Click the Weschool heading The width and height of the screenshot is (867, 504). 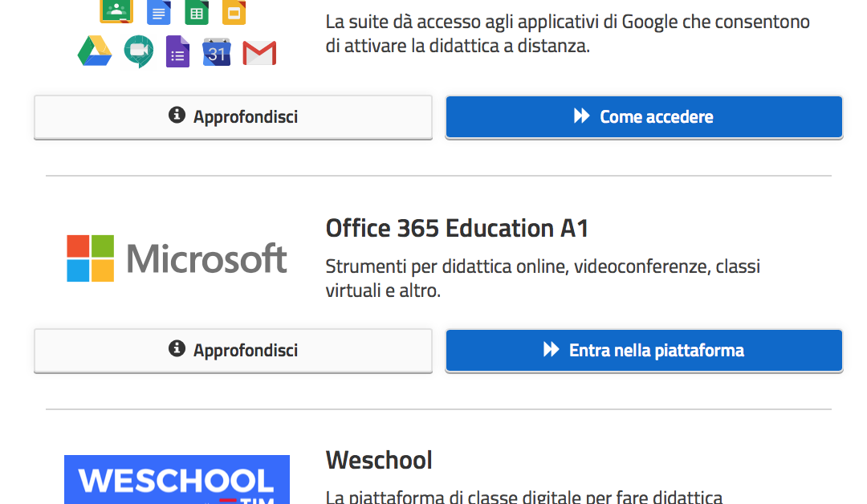click(x=379, y=461)
